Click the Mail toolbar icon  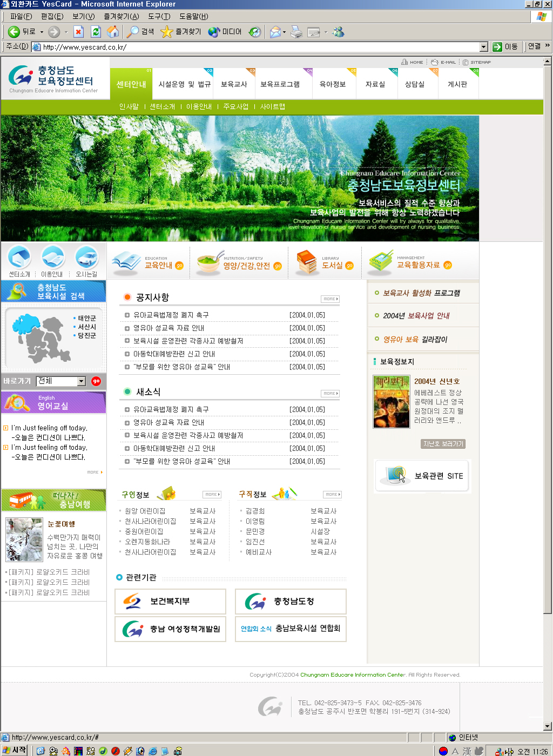pos(275,32)
